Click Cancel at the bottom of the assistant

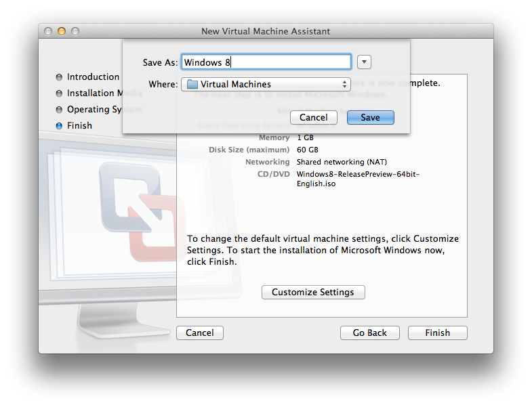(199, 333)
